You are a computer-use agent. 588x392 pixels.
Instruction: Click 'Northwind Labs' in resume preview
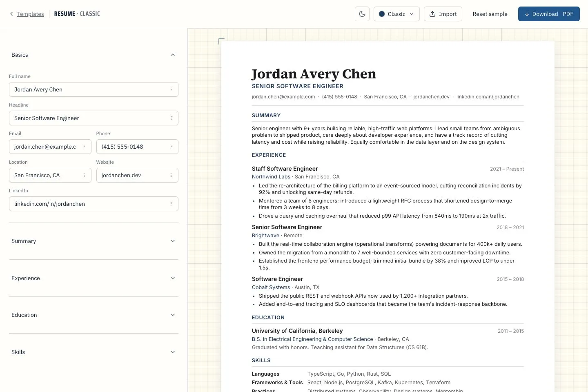tap(271, 177)
